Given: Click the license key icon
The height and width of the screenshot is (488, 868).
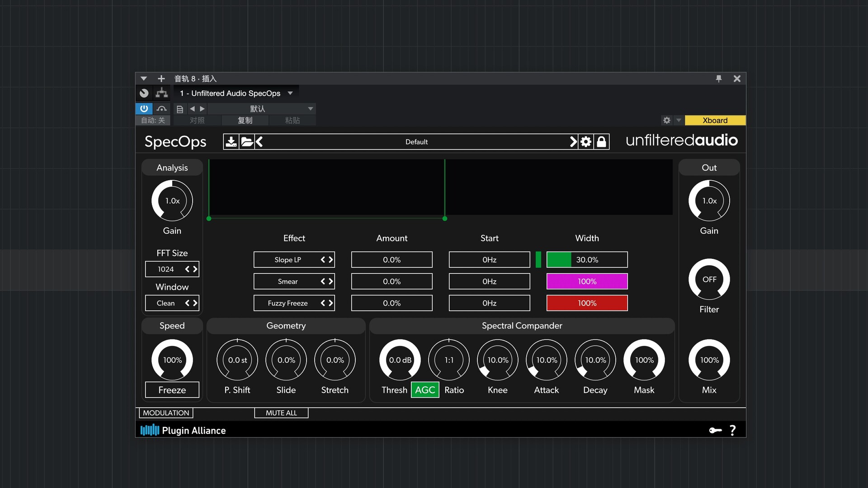Looking at the screenshot, I should [715, 430].
